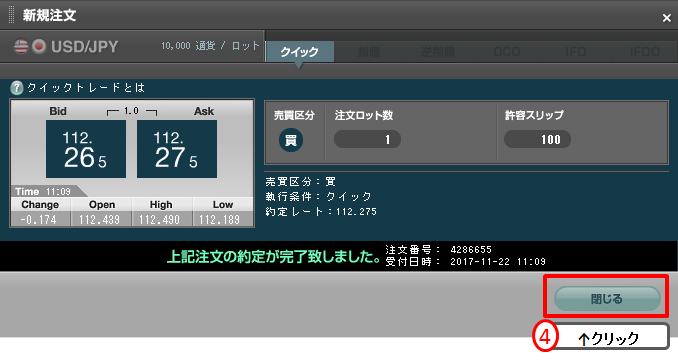Click the クイックトレードとは link text
This screenshot has width=678, height=364.
[86, 88]
